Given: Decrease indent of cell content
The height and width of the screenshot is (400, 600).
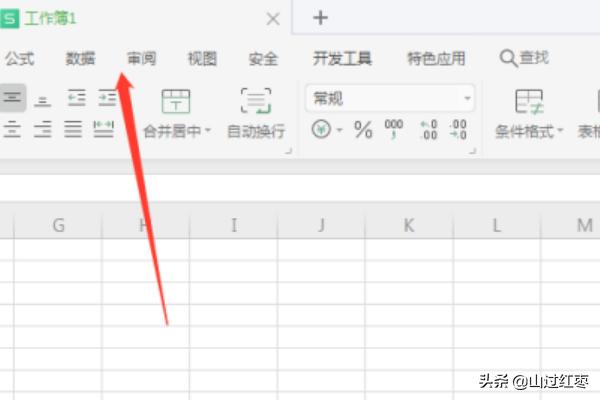Looking at the screenshot, I should [x=77, y=98].
